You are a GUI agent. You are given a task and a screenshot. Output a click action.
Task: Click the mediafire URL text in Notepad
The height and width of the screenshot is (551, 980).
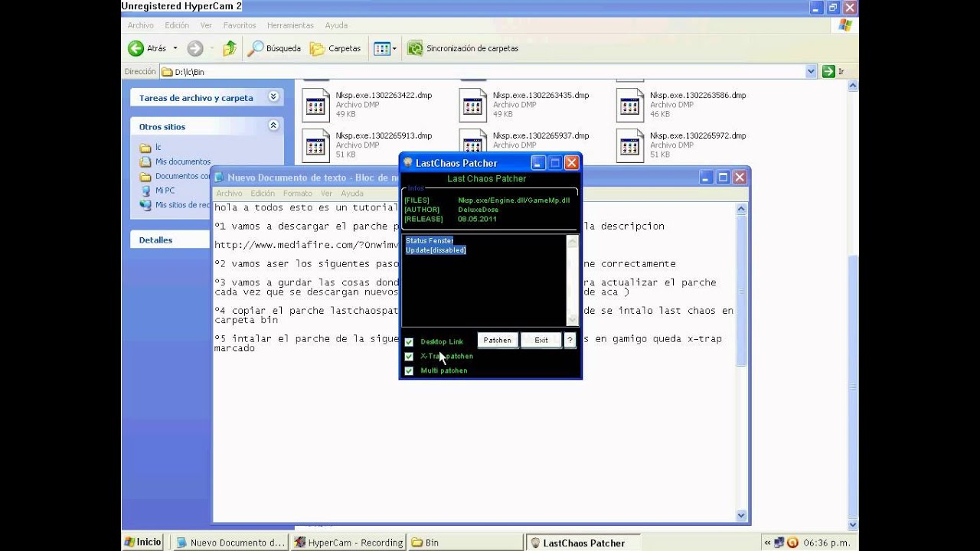pyautogui.click(x=306, y=245)
